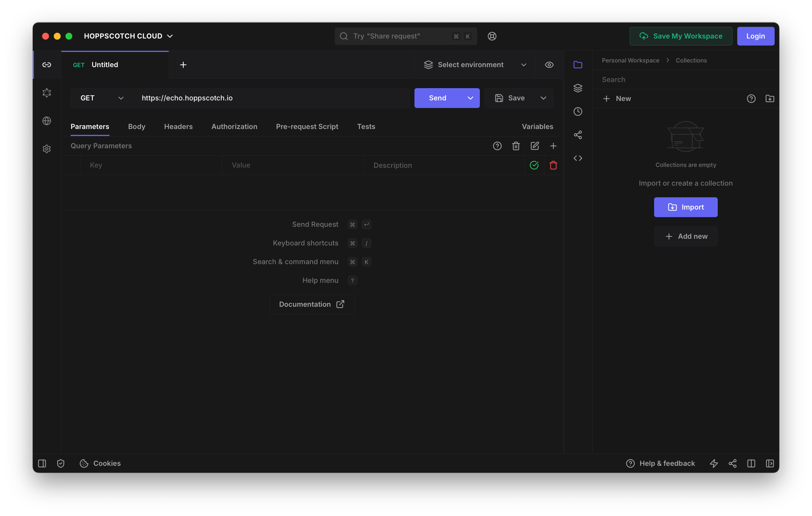
Task: Toggle environment variables eye preview
Action: tap(549, 65)
